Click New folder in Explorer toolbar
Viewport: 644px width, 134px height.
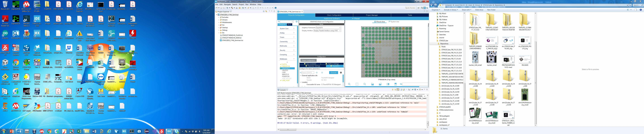tap(491, 10)
